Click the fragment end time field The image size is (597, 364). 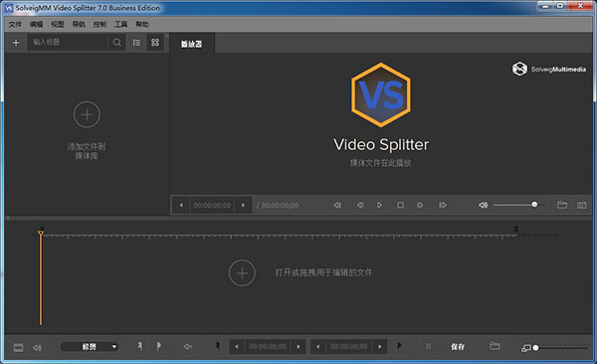click(349, 347)
